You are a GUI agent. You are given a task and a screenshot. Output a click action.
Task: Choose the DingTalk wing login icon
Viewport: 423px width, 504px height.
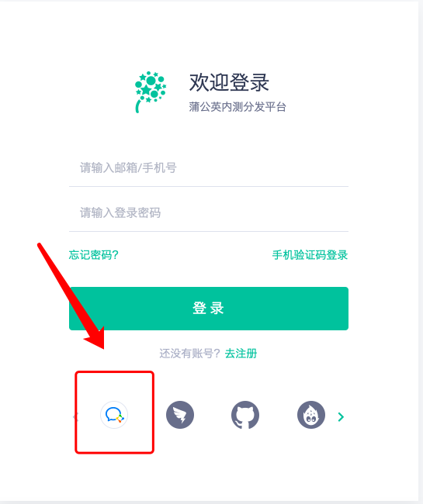click(x=180, y=415)
